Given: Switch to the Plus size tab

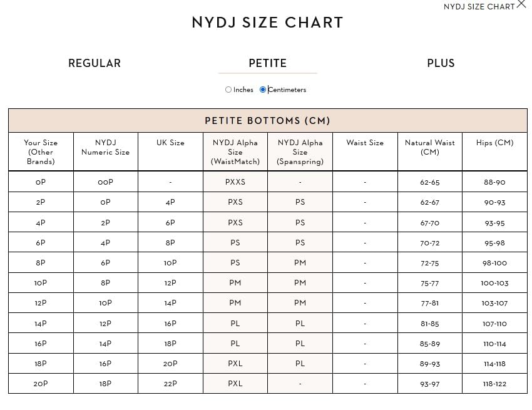Looking at the screenshot, I should 441,63.
